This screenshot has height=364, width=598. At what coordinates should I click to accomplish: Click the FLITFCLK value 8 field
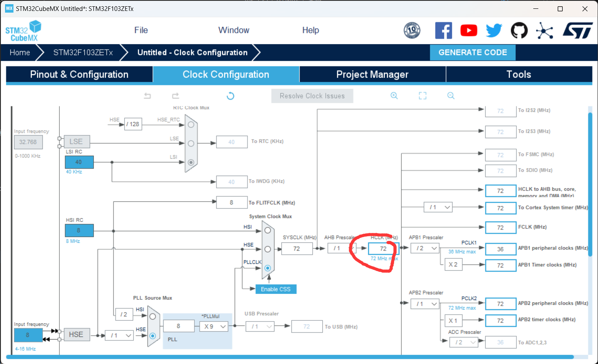pos(232,202)
